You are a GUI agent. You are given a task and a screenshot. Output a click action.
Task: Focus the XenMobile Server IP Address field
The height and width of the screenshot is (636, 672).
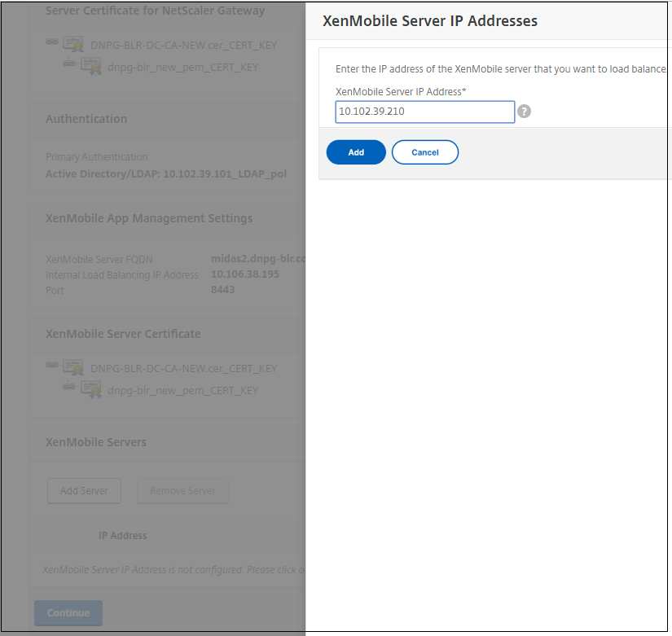point(424,112)
